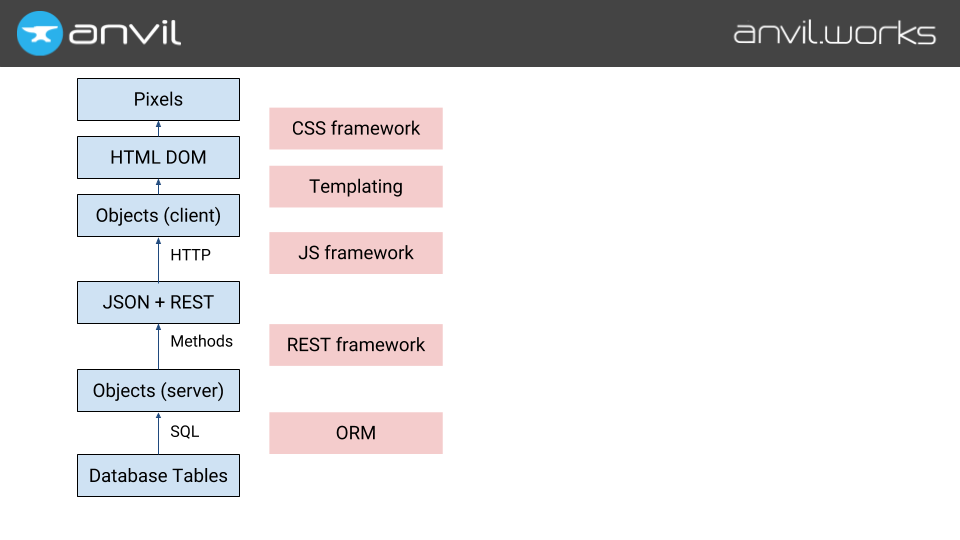Click the ORM pink box

pyautogui.click(x=355, y=433)
